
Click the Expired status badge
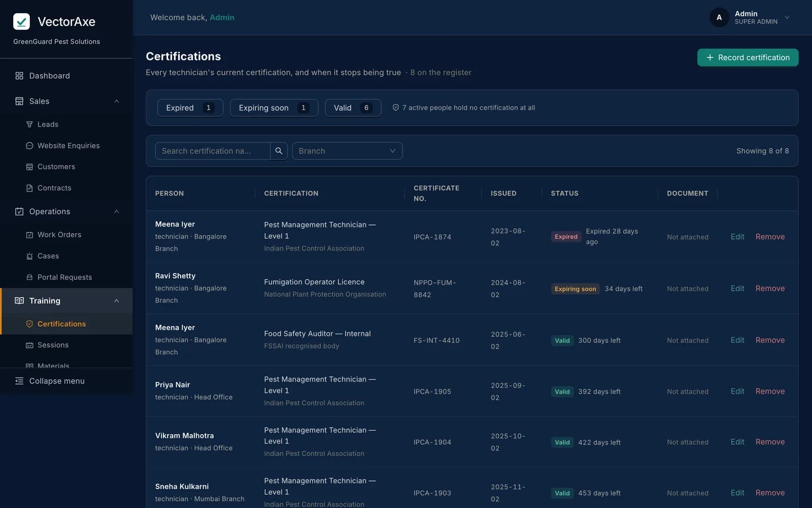566,237
